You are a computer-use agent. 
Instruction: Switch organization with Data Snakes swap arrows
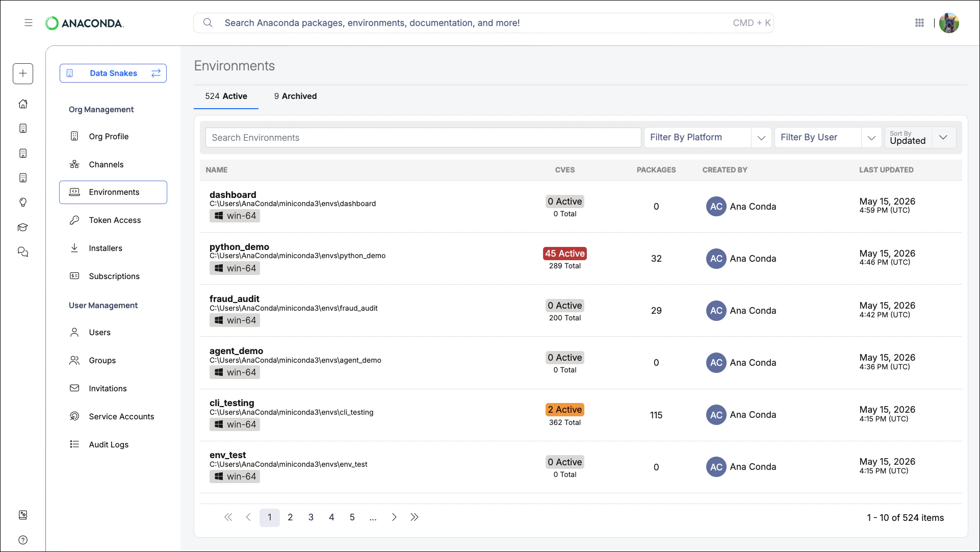tap(156, 73)
